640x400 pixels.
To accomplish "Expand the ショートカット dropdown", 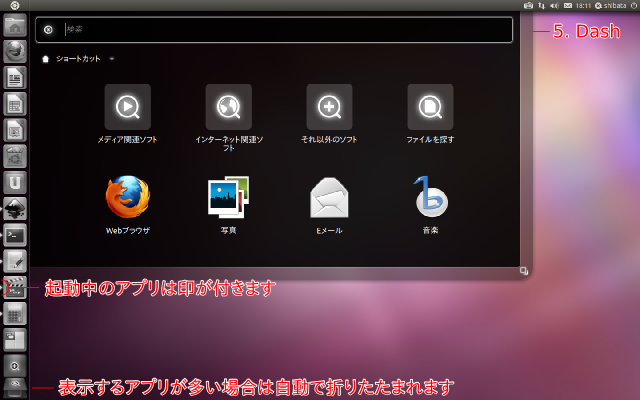I will (x=112, y=59).
